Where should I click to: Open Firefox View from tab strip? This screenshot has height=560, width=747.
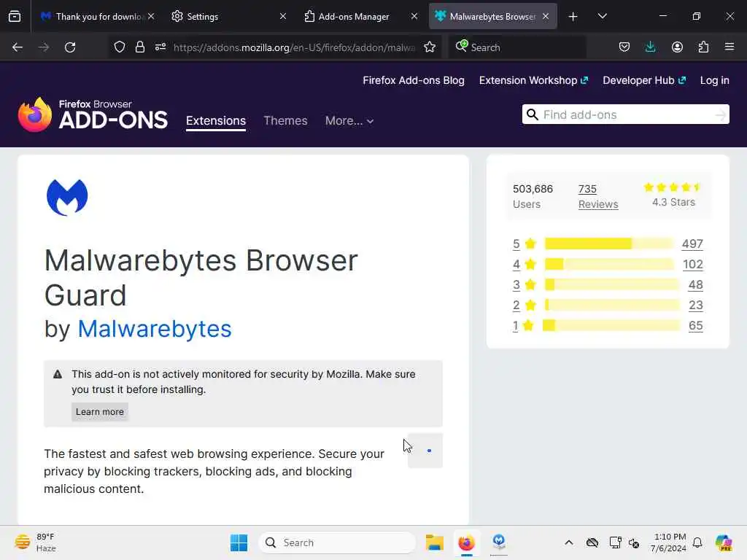pyautogui.click(x=15, y=16)
